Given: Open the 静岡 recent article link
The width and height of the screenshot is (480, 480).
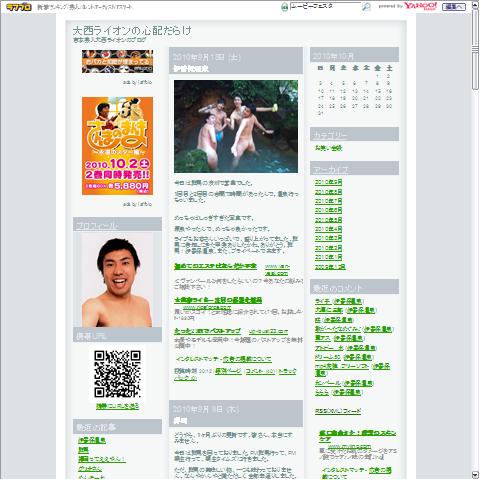Looking at the screenshot, I should click(83, 450).
